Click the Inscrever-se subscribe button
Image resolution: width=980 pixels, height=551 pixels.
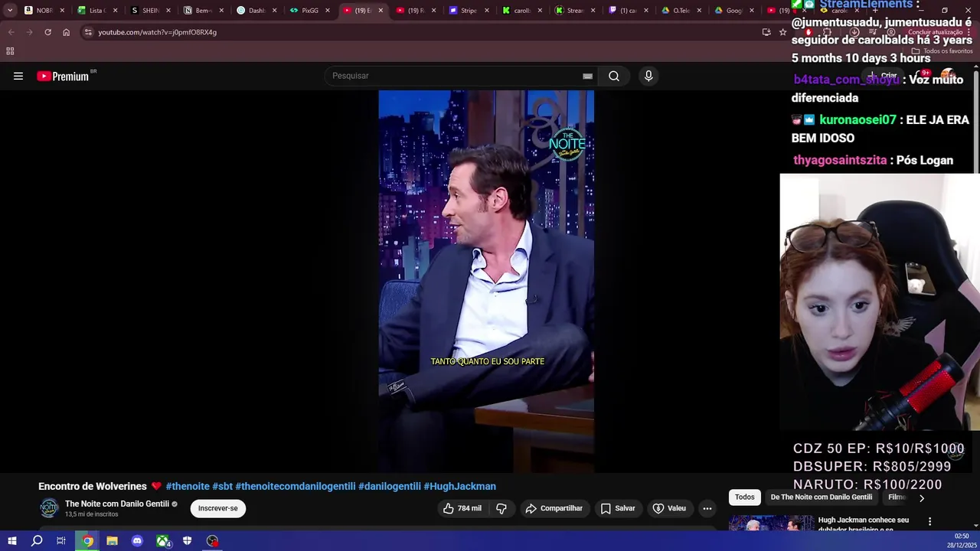218,508
